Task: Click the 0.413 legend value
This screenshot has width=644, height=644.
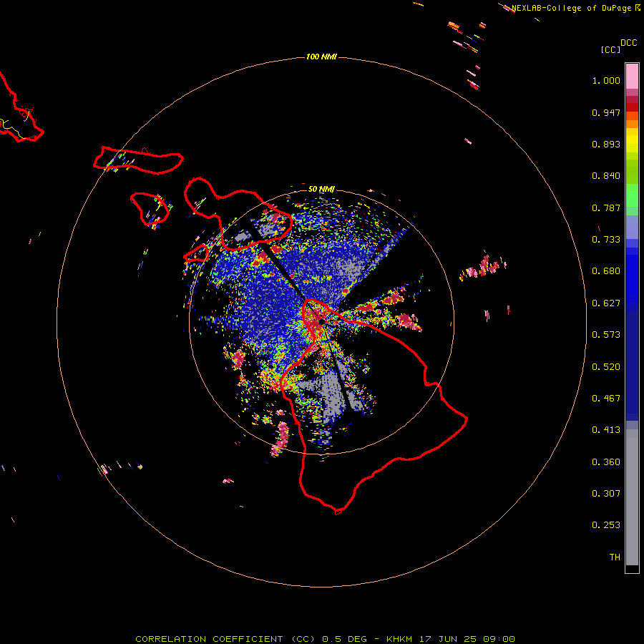Action: click(606, 430)
